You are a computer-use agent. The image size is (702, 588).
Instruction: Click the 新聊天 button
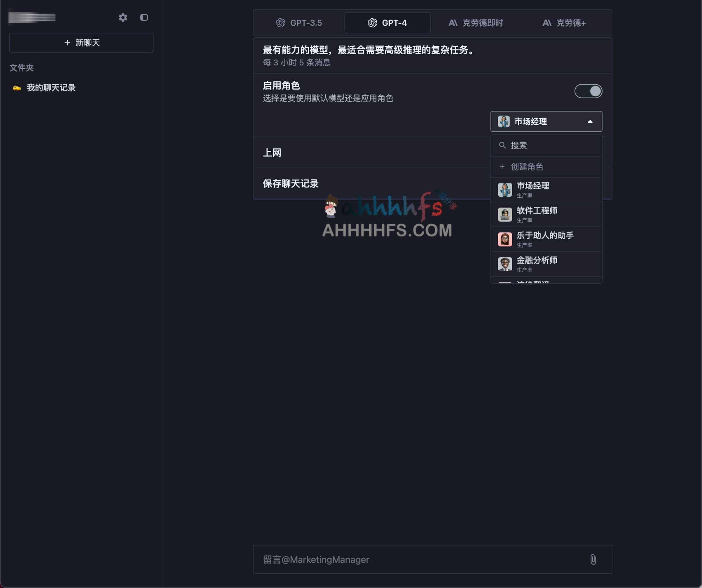coord(81,42)
